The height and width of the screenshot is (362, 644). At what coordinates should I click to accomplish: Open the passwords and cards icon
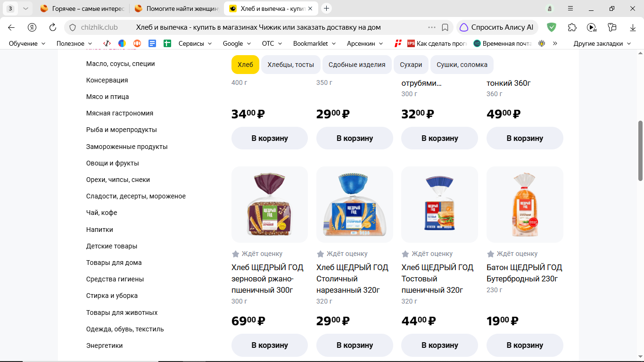tap(612, 27)
